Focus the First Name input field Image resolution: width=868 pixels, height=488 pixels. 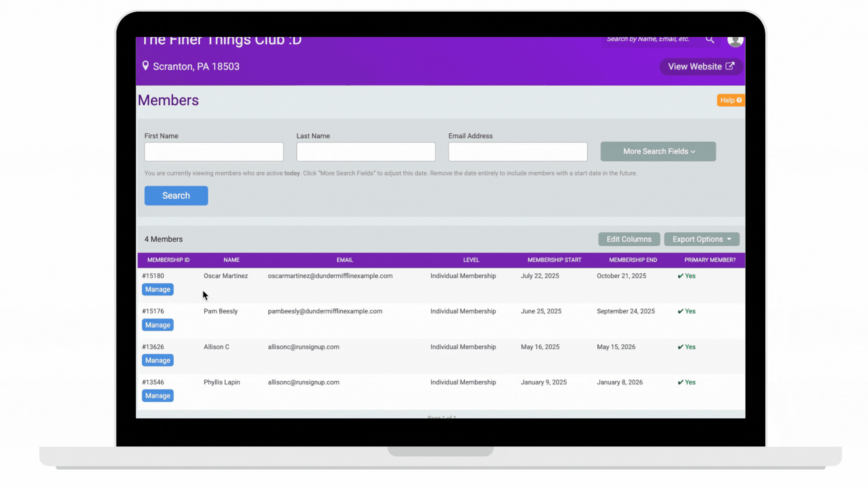(x=214, y=152)
